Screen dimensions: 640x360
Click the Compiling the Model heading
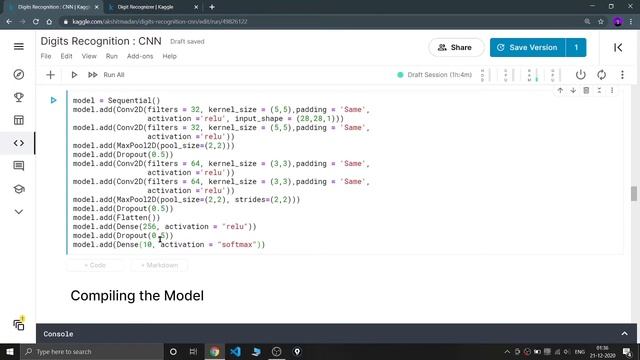click(137, 296)
